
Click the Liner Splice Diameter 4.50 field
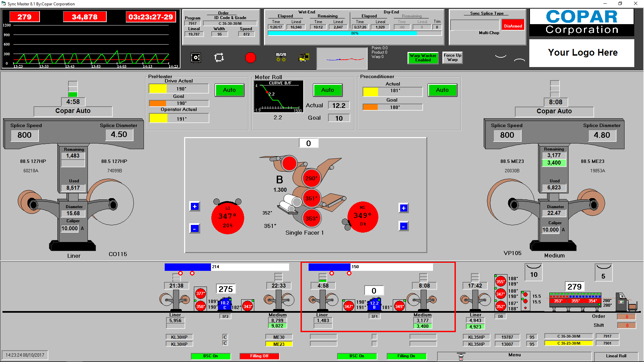pyautogui.click(x=119, y=134)
